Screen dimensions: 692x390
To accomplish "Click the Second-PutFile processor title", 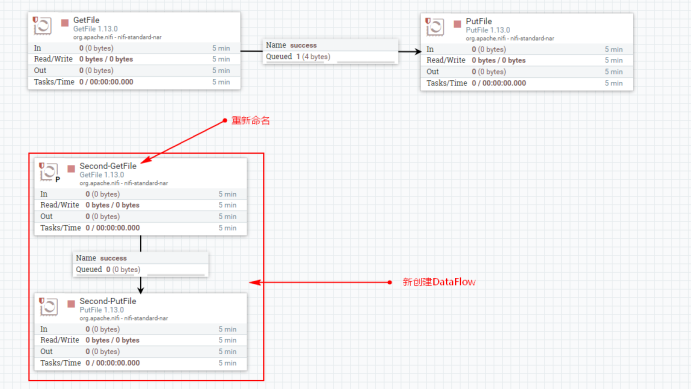I will click(x=108, y=301).
